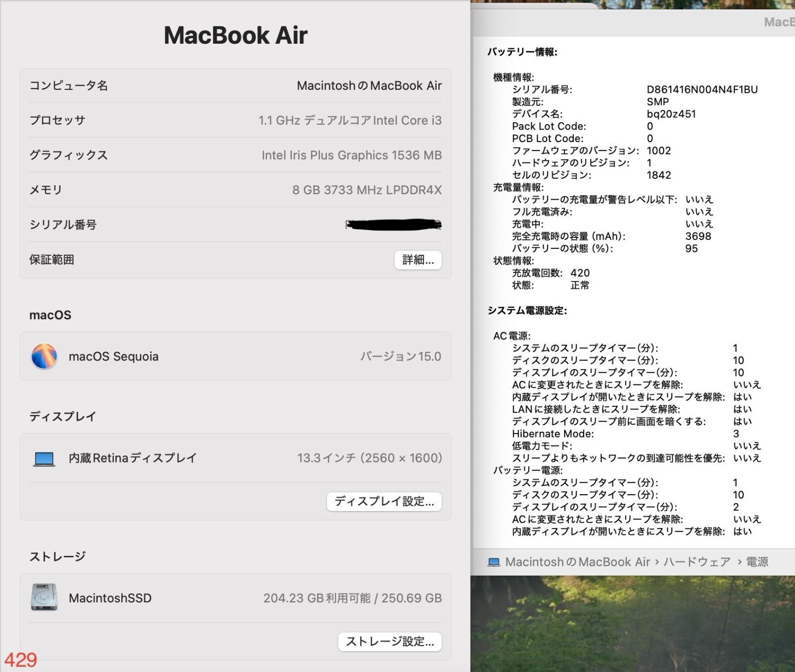Click the laptop icon in System Information path bar
This screenshot has height=672, width=795.
(x=493, y=562)
